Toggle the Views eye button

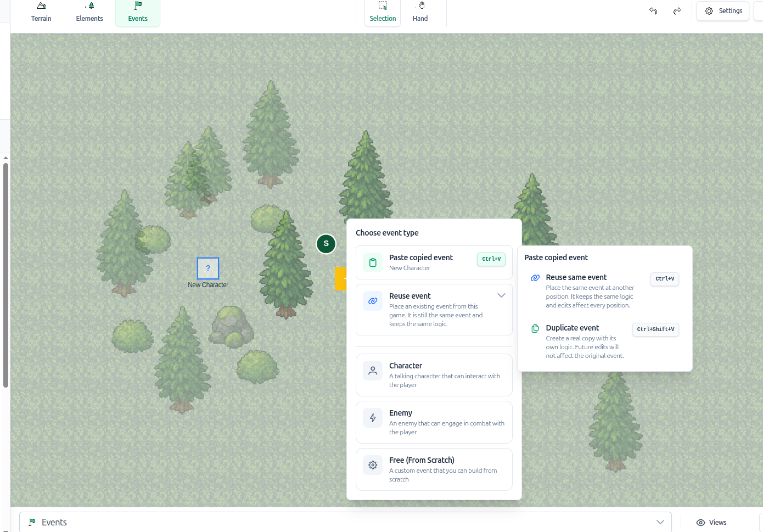pyautogui.click(x=711, y=523)
